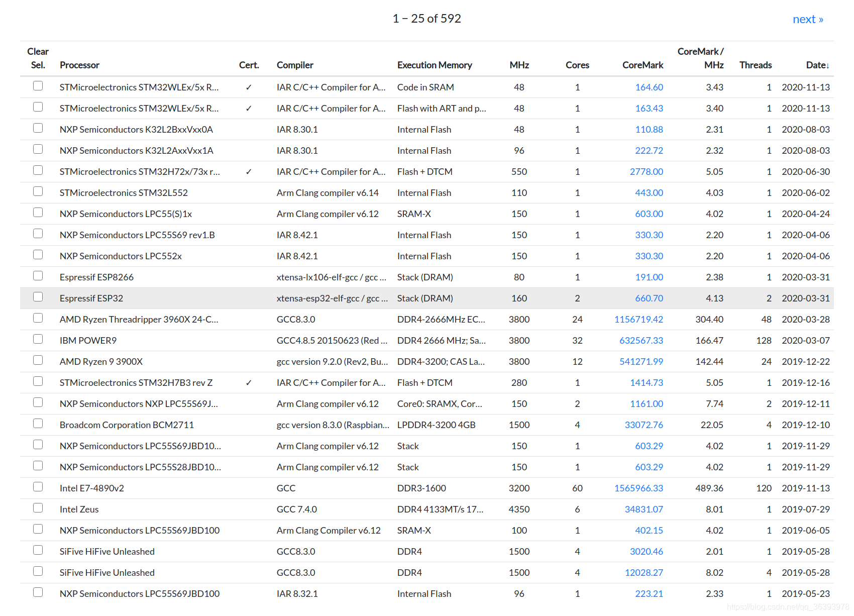Screen dimensions: 854x616
Task: Tick the Intel Zeus checkbox
Action: pyautogui.click(x=38, y=508)
